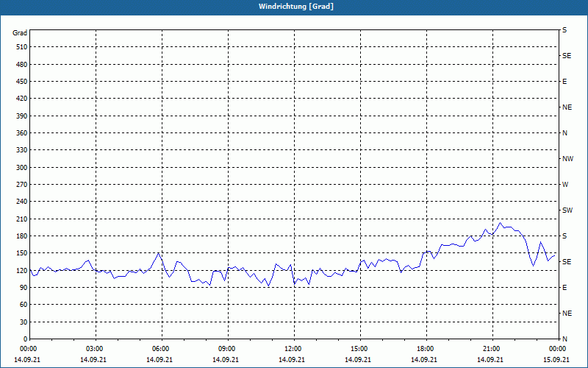Viewport: 588px width, 368px height.
Task: Click the 360 degree axis label
Action: (22, 133)
